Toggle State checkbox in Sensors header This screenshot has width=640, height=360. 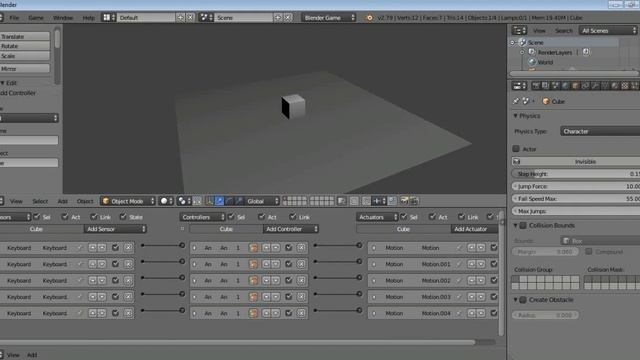[x=123, y=217]
